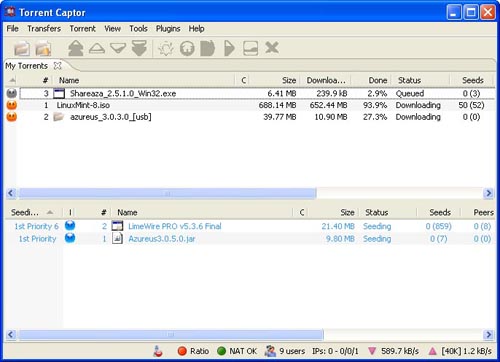
Task: Select LimeWire PRO v5.3.6 Final seeding torrent
Action: tap(251, 226)
